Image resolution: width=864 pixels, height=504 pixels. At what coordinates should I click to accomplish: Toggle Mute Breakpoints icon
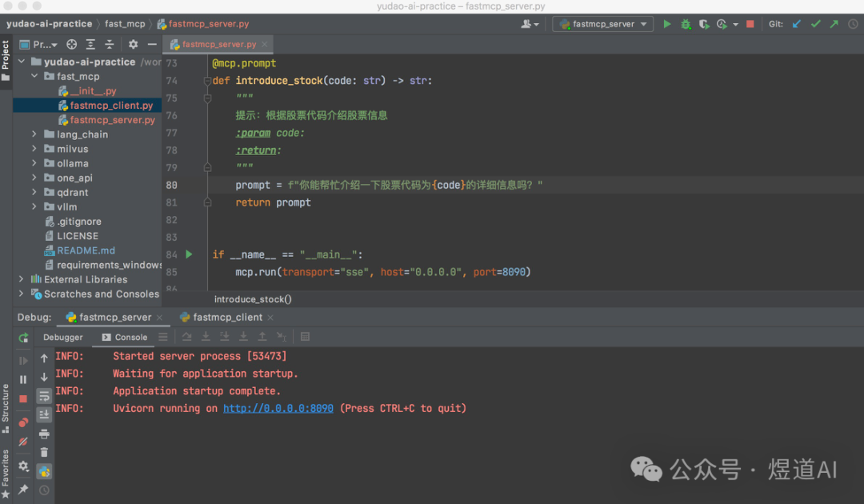23,442
